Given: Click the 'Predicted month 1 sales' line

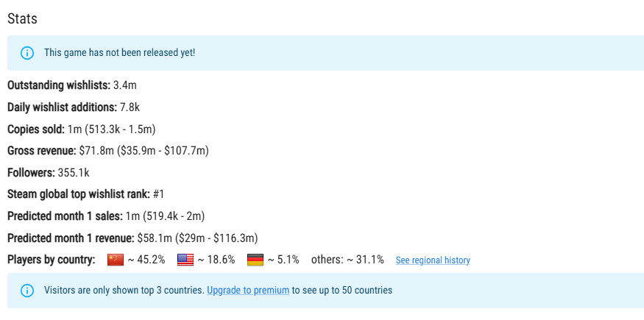Looking at the screenshot, I should pos(106,216).
